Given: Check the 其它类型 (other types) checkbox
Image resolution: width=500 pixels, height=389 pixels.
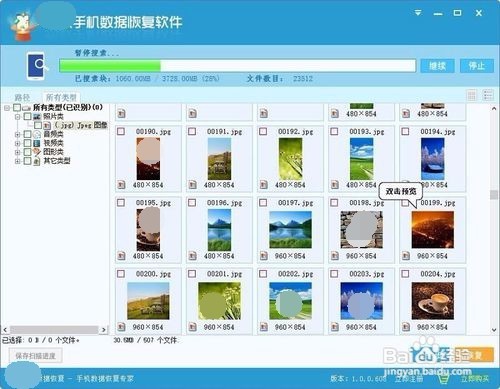Looking at the screenshot, I should pyautogui.click(x=28, y=161).
